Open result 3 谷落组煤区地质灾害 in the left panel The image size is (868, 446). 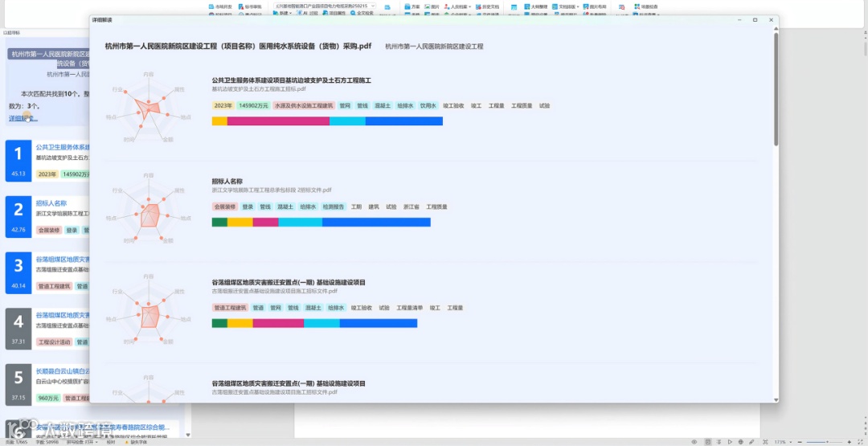click(x=63, y=259)
